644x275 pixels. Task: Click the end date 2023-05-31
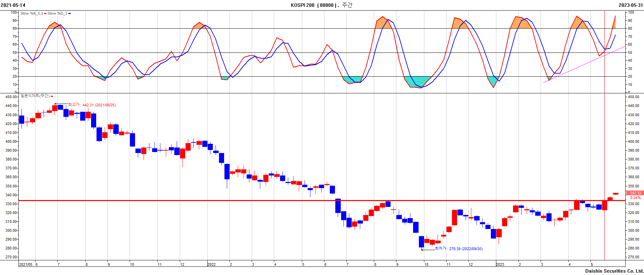coord(631,5)
